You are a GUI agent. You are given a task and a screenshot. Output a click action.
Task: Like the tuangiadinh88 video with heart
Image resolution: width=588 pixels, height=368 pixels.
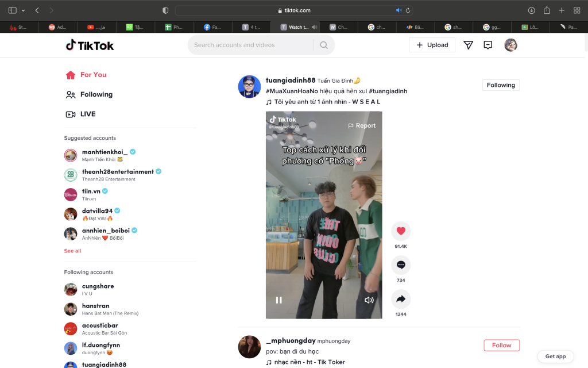click(401, 231)
